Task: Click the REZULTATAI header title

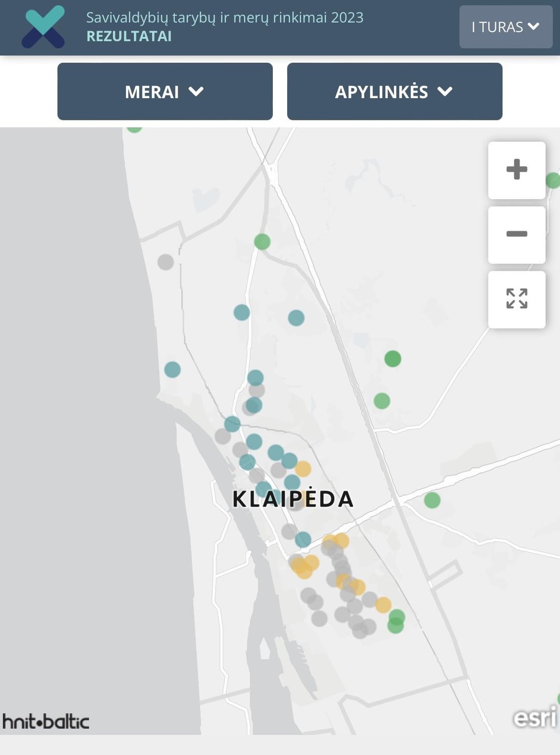Action: [x=129, y=36]
